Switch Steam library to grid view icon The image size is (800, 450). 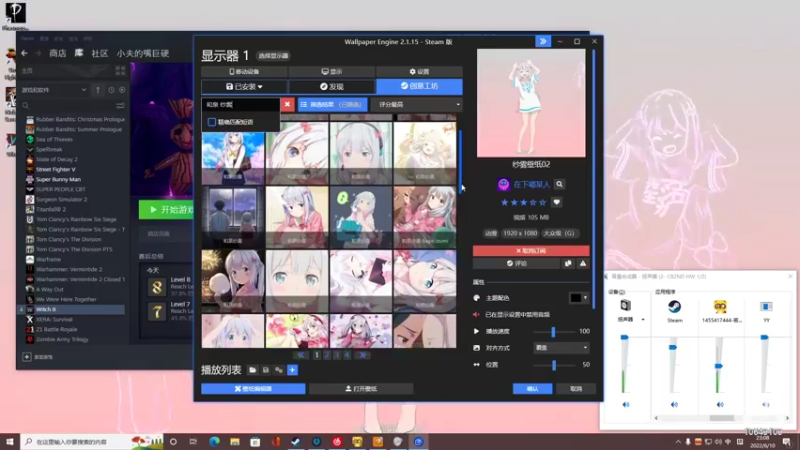[120, 70]
